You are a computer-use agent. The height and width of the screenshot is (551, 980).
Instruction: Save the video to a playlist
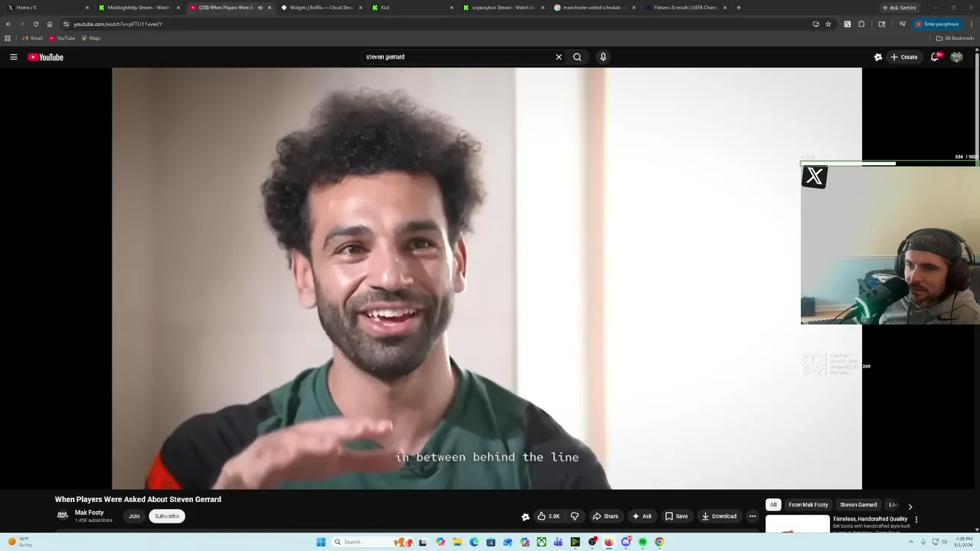676,516
